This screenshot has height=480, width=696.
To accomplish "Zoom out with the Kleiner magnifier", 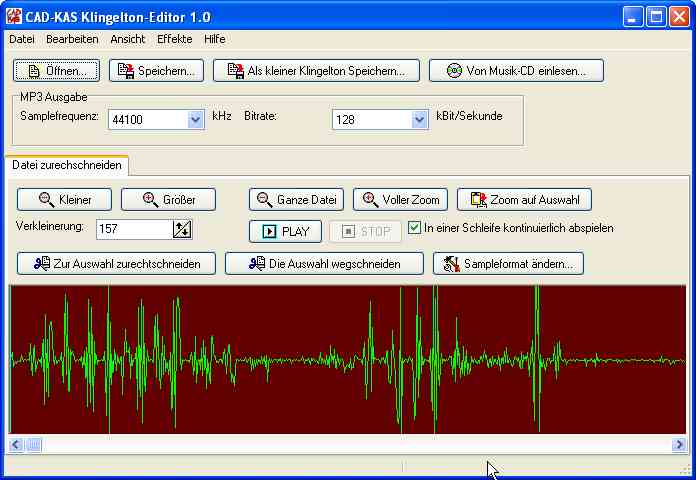I will [46, 200].
